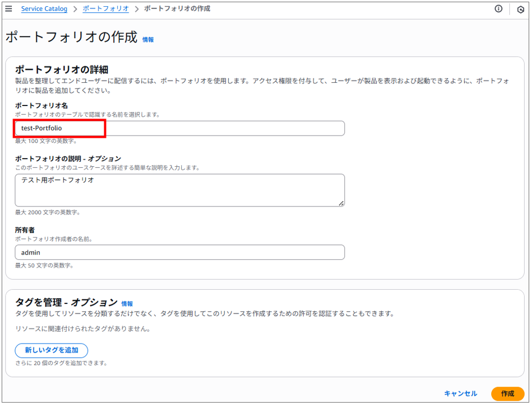Click the キャンセル button

[461, 394]
